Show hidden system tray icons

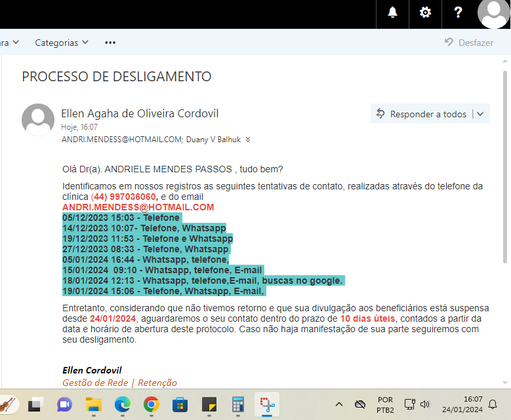click(339, 404)
